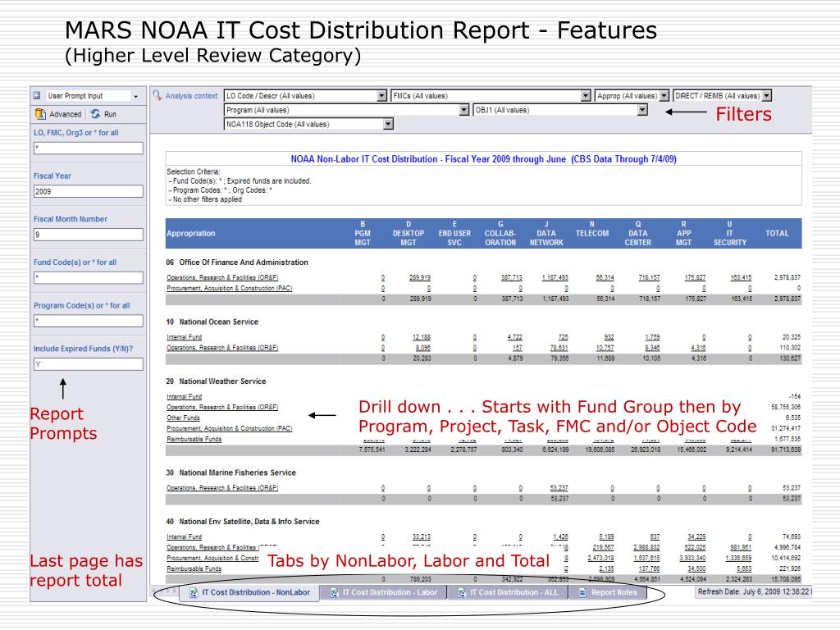This screenshot has width=840, height=630.
Task: Click value 289,919 under Desktop Mgt
Action: click(420, 277)
